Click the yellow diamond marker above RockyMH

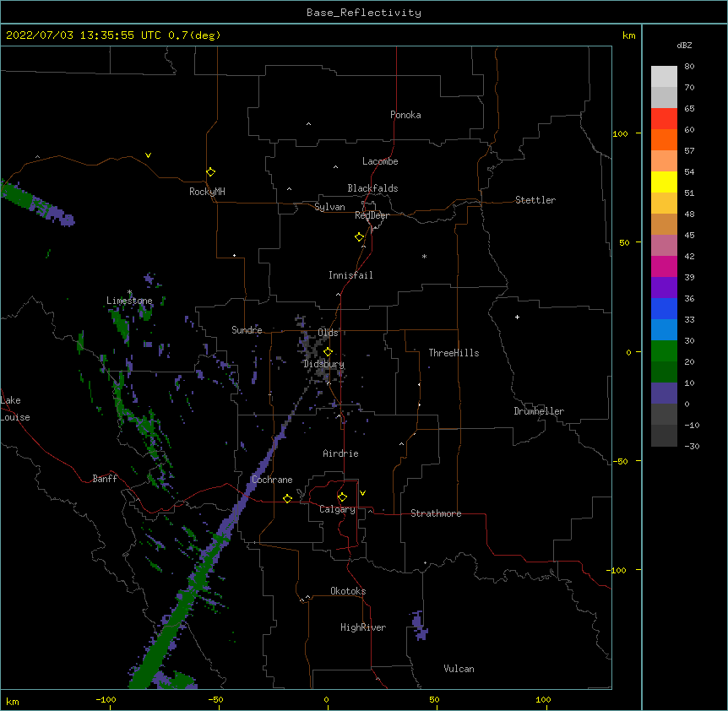point(210,172)
